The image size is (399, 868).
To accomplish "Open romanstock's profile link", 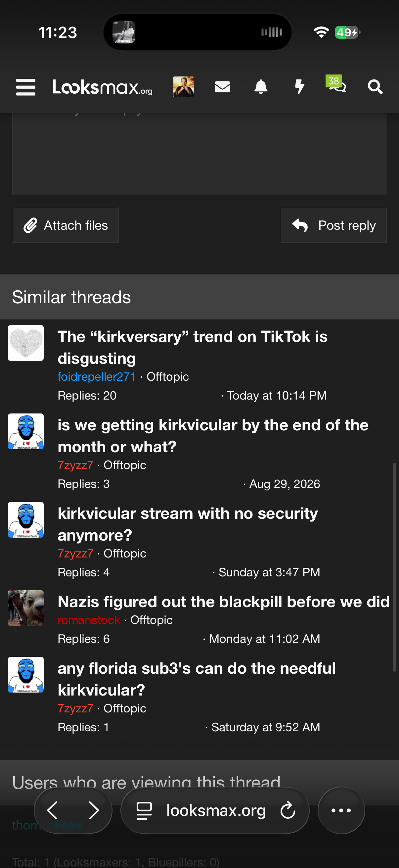I will (89, 620).
